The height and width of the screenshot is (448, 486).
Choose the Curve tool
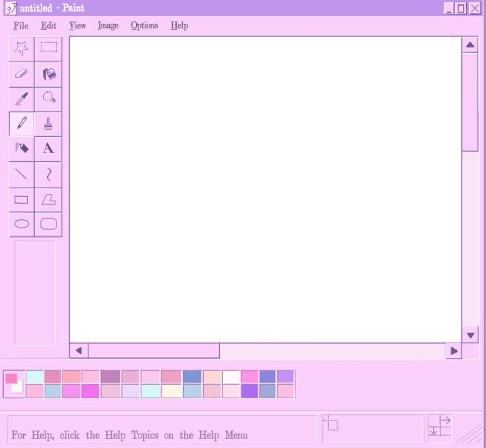tap(48, 174)
